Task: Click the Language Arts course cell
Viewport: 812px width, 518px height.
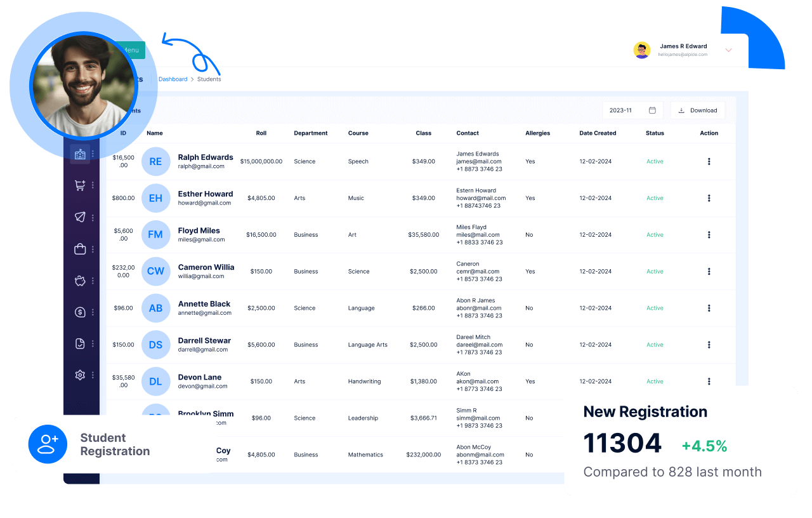Action: click(368, 345)
